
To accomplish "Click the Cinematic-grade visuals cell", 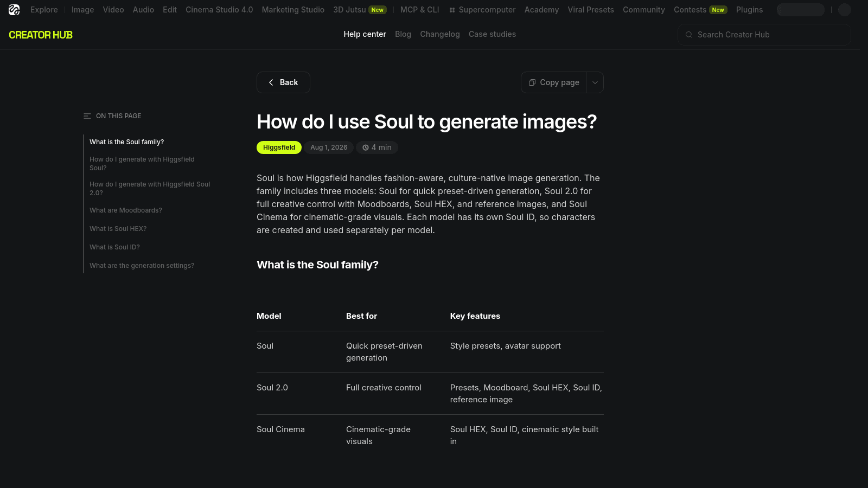I will (x=378, y=435).
